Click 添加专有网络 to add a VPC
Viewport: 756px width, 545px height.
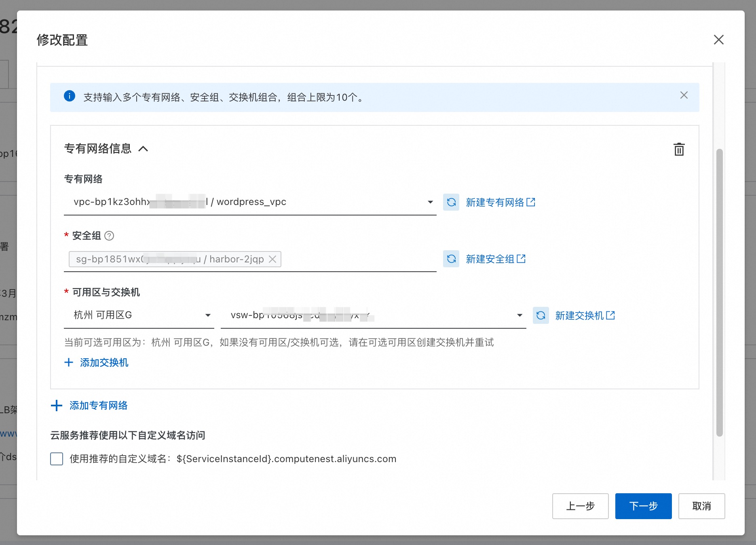click(89, 406)
